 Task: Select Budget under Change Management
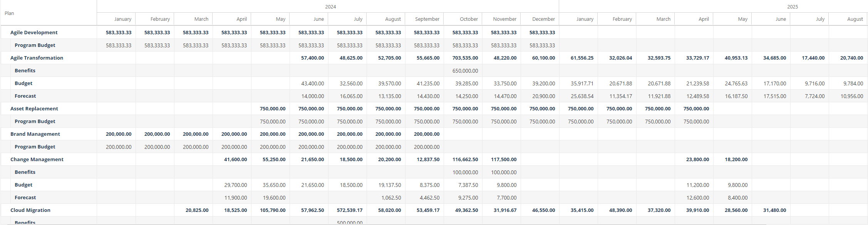click(x=23, y=185)
